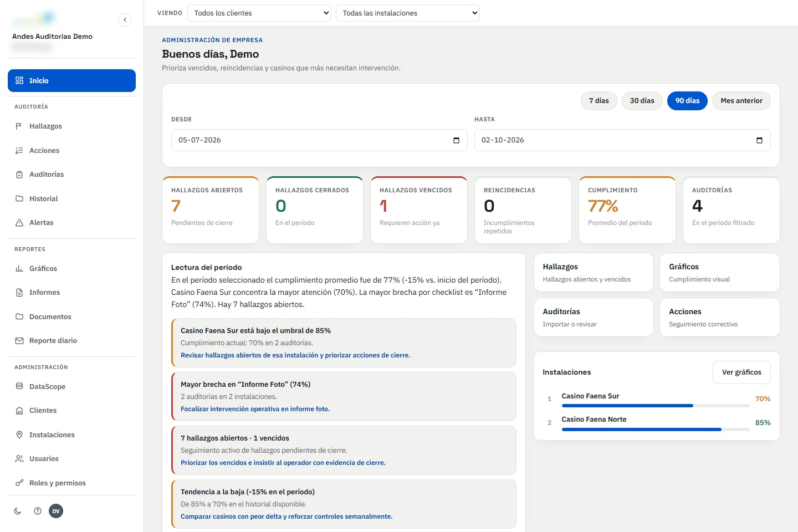
Task: Open help via the question mark icon
Action: [38, 511]
